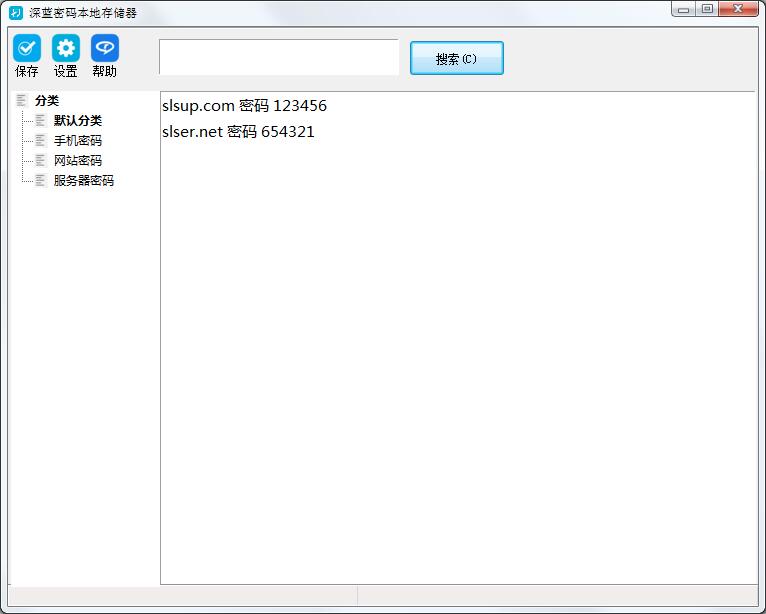766x614 pixels.
Task: Place the cursor on the slser.net line
Action: point(238,131)
